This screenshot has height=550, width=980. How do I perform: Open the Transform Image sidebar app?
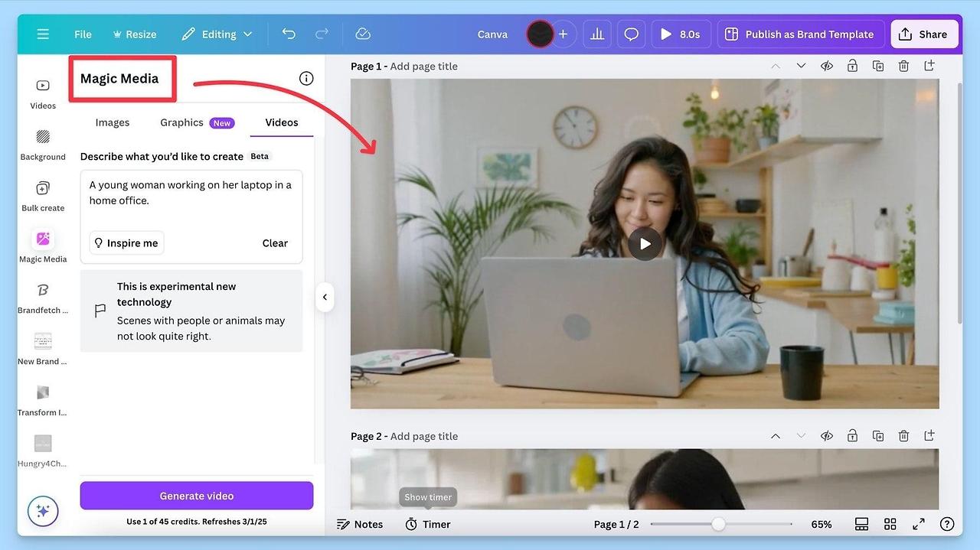coord(43,400)
